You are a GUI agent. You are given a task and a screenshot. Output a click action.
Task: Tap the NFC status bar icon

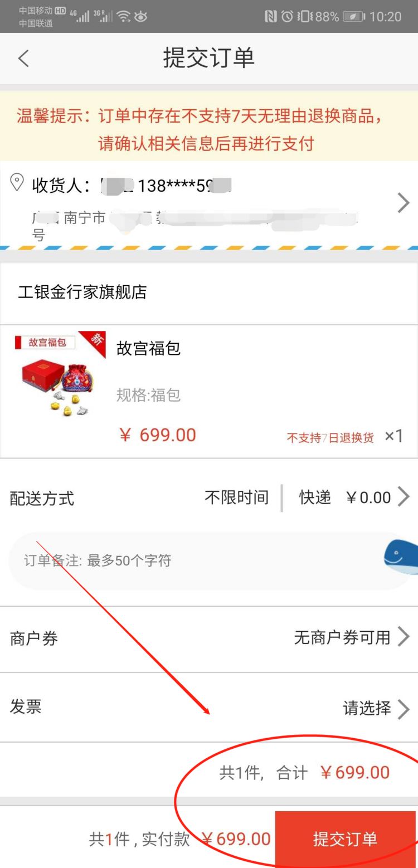point(270,16)
